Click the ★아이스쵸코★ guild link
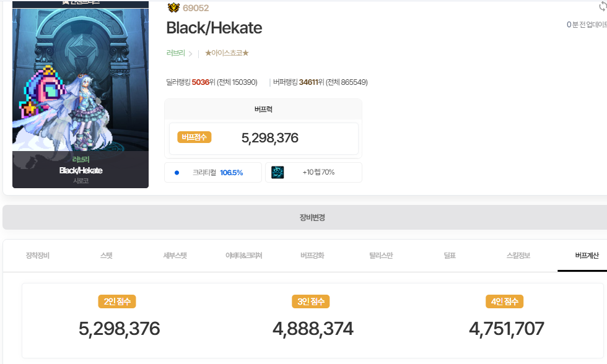607x364 pixels. [x=227, y=53]
